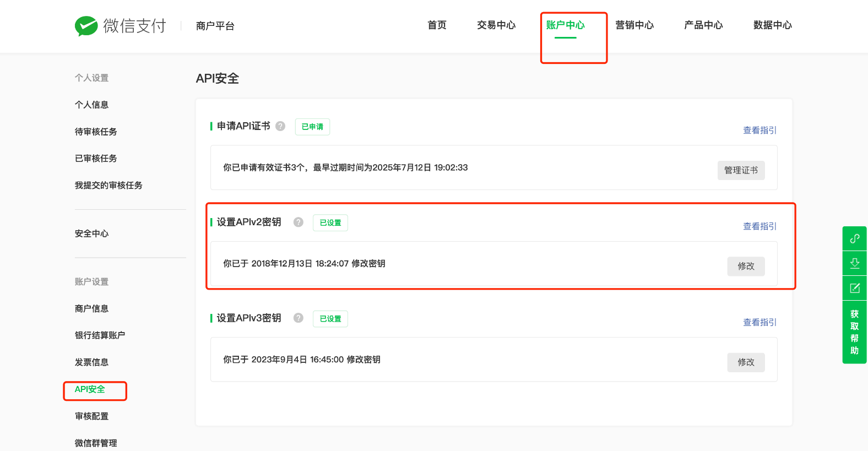
Task: Click the edit feedback icon in floating sidebar
Action: point(854,288)
